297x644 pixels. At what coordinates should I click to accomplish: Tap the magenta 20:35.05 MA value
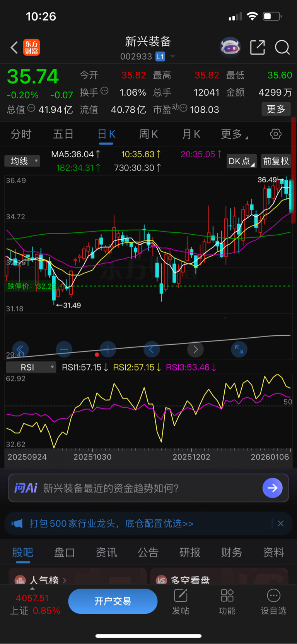pyautogui.click(x=201, y=154)
